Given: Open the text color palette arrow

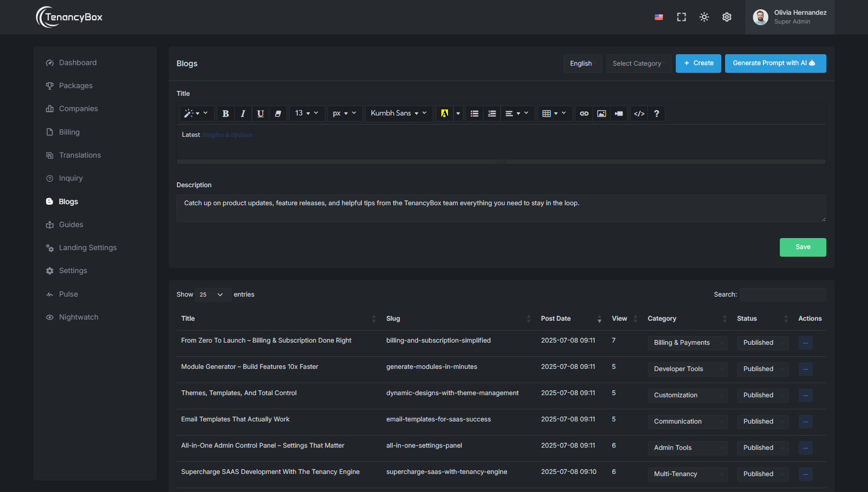Looking at the screenshot, I should tap(458, 113).
